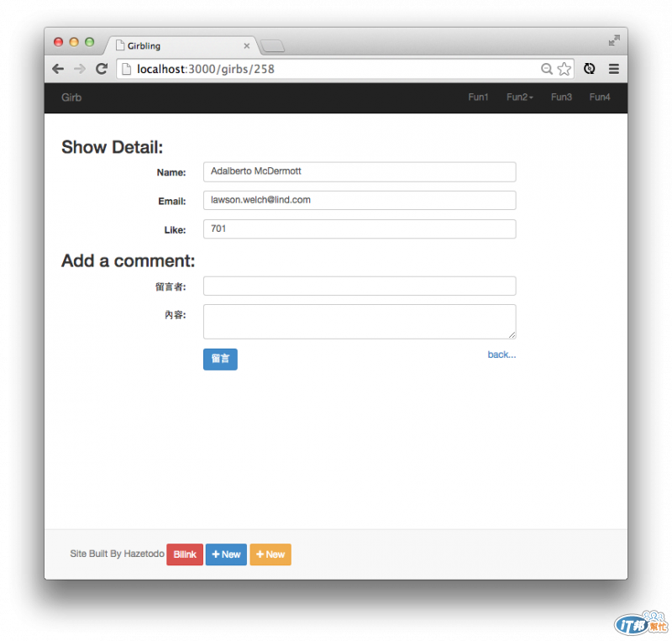Click the Name: label
Image resolution: width=672 pixels, height=641 pixels.
(x=171, y=172)
